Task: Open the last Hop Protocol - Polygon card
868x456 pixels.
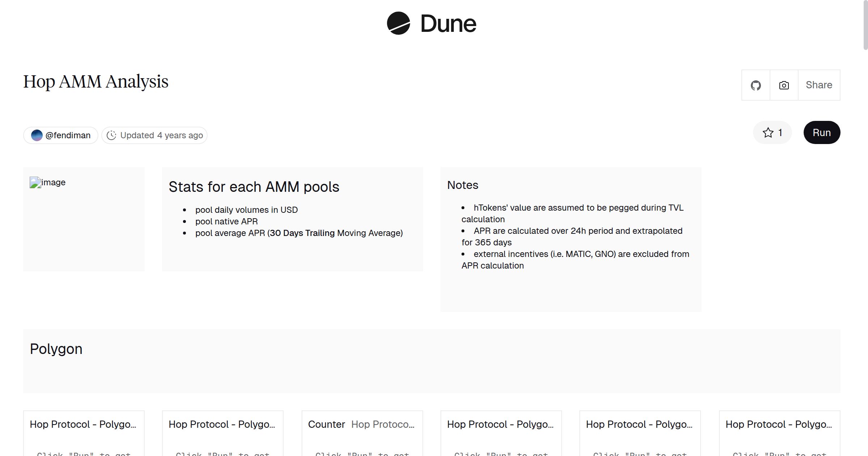Action: pyautogui.click(x=779, y=424)
